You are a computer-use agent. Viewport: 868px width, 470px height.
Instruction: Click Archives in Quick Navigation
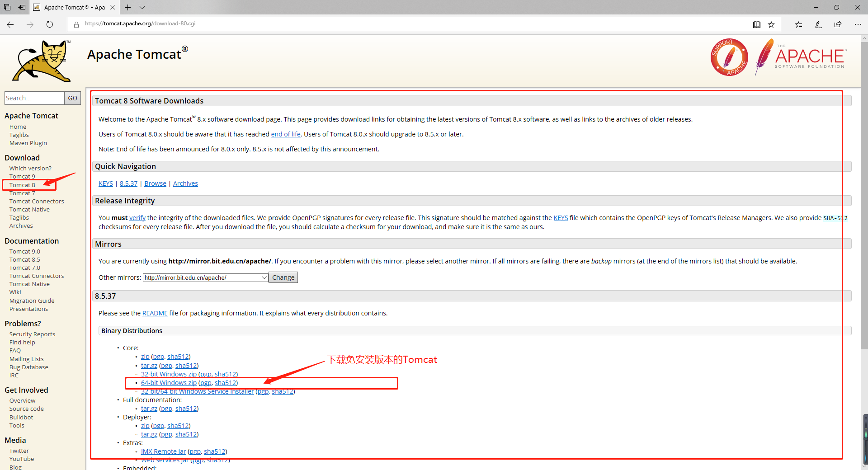(185, 183)
